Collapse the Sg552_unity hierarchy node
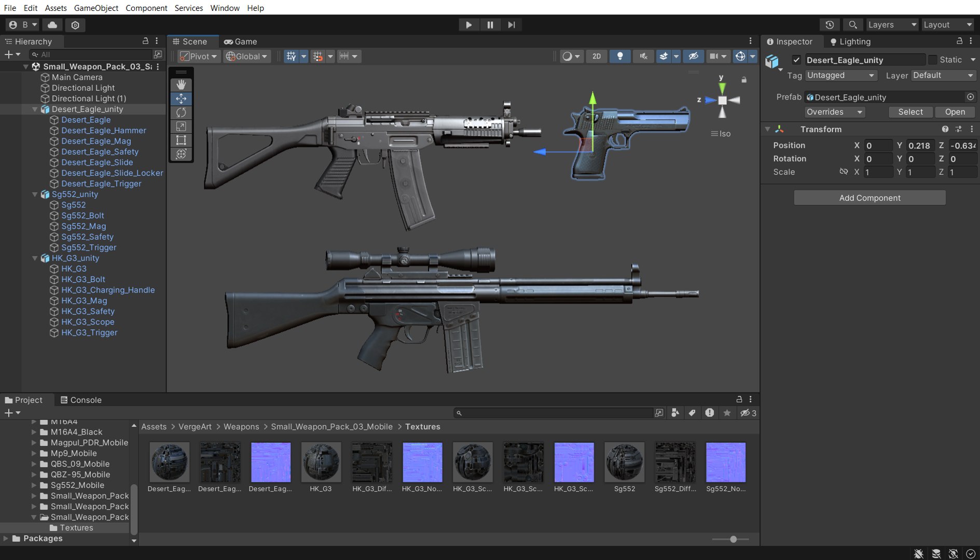Screen dimensions: 980x560 (x=35, y=194)
